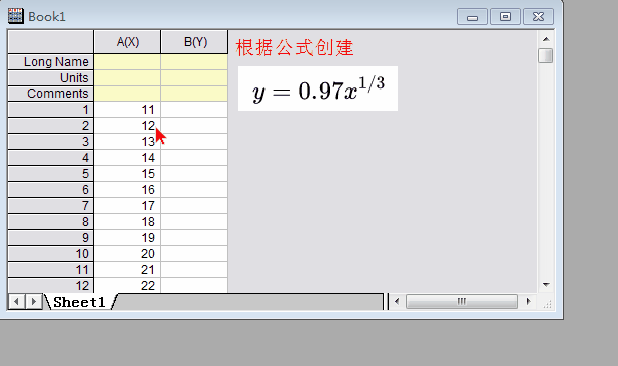Select row header 1
This screenshot has height=366, width=618.
point(50,110)
